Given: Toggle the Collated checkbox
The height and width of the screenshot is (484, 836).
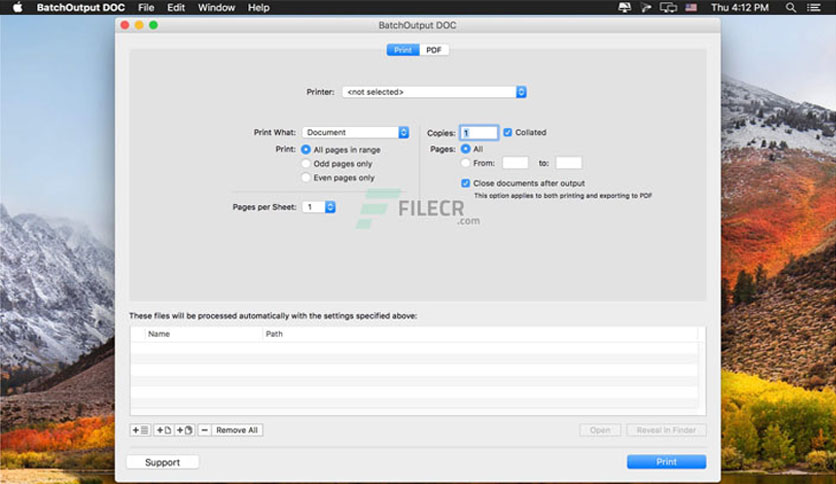Looking at the screenshot, I should tap(508, 132).
